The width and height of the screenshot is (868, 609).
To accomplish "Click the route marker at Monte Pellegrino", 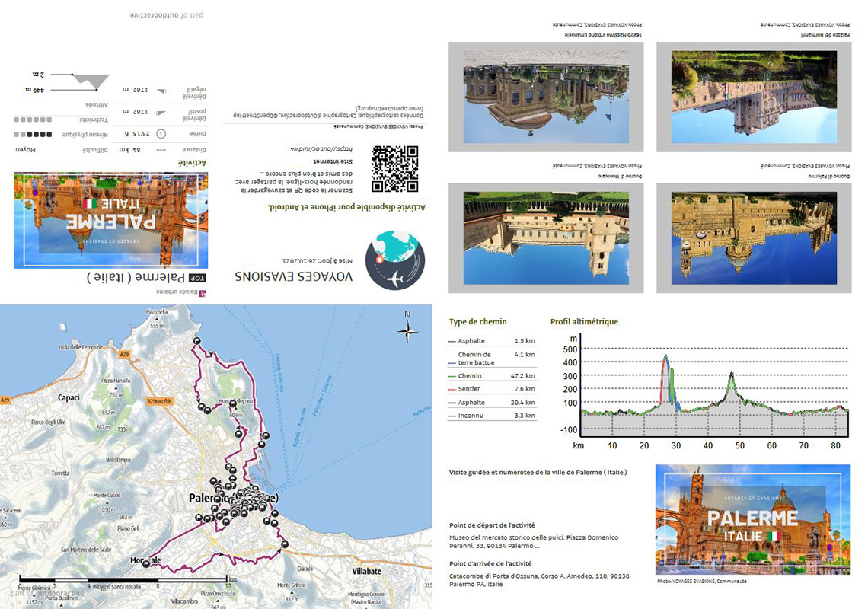I will point(233,405).
